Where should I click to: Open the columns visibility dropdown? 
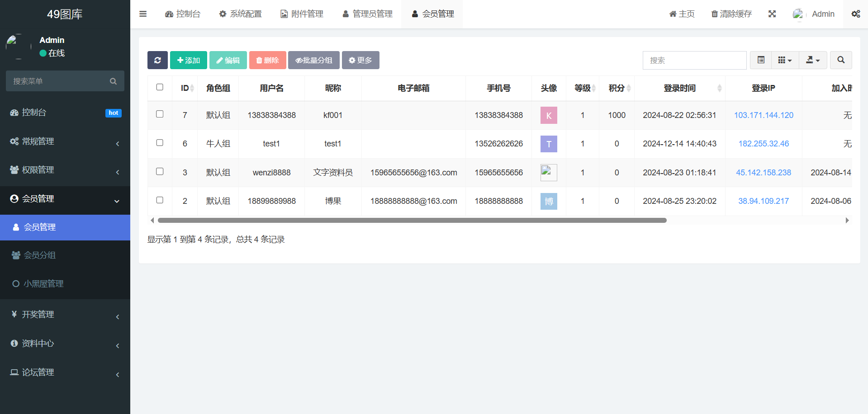pyautogui.click(x=785, y=60)
